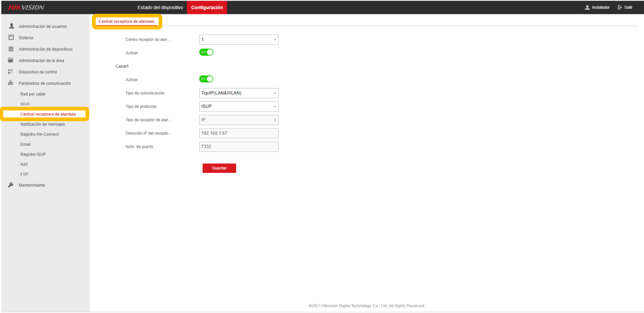644x313 pixels.
Task: Toggle the top Activar switch off
Action: pos(206,52)
